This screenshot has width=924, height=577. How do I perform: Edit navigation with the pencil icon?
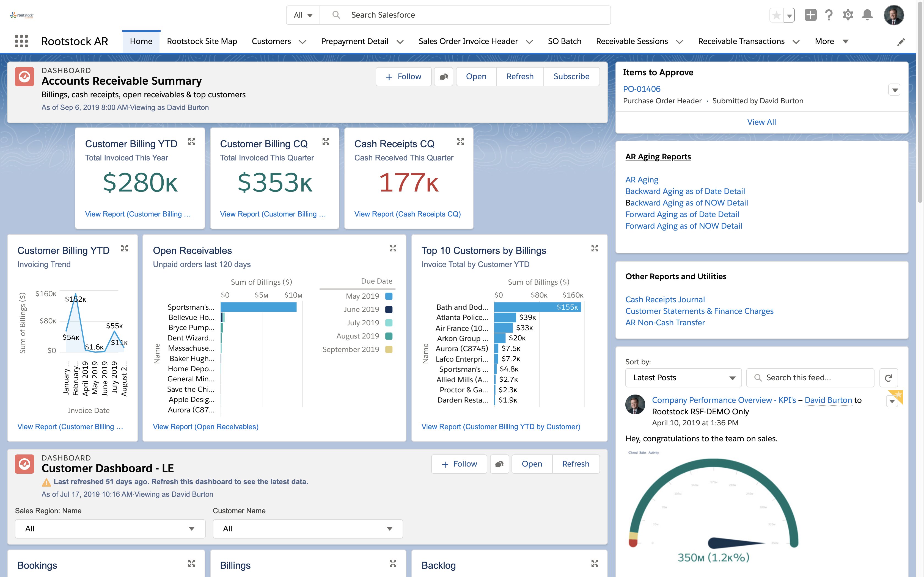point(901,42)
